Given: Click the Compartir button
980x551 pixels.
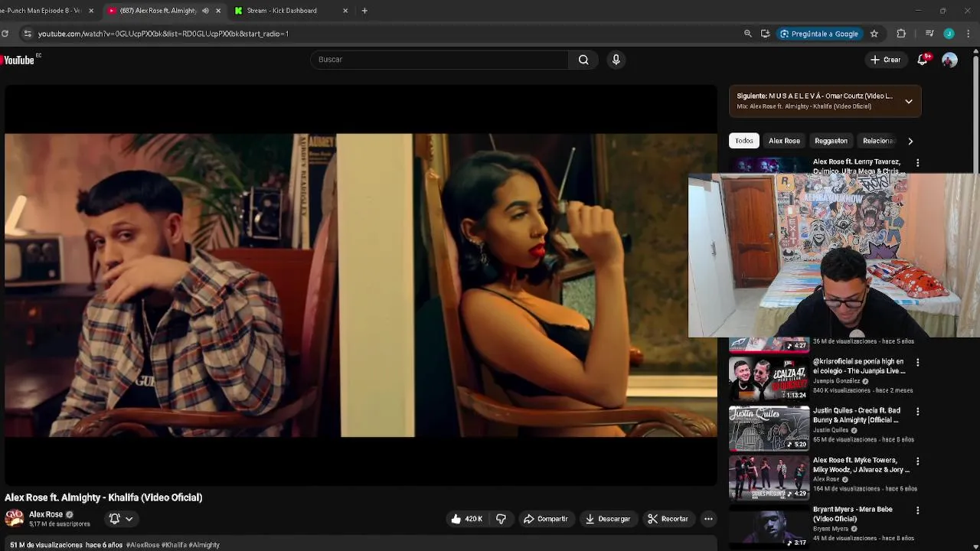Looking at the screenshot, I should pyautogui.click(x=545, y=519).
